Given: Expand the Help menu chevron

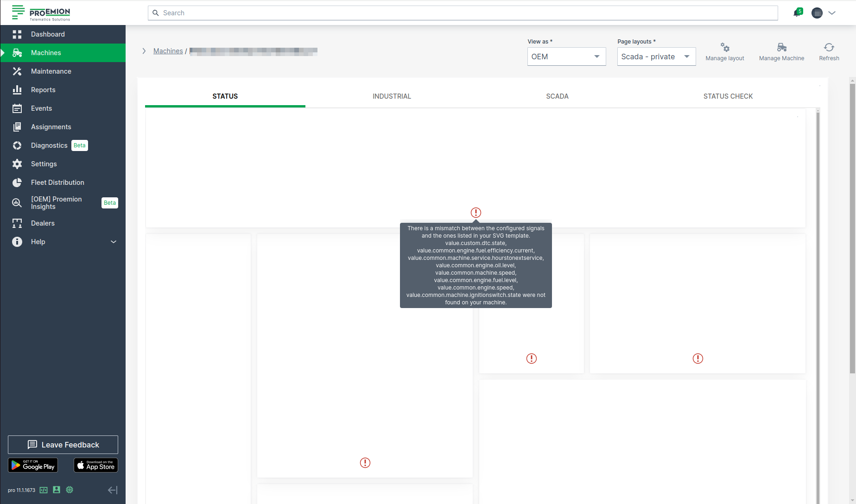Looking at the screenshot, I should [x=114, y=242].
